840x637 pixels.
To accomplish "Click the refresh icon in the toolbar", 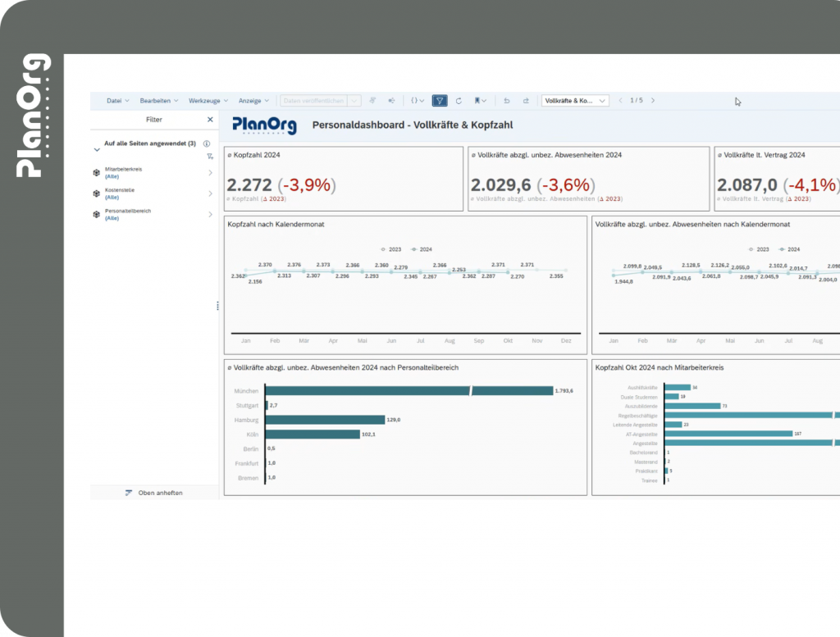I will (459, 101).
